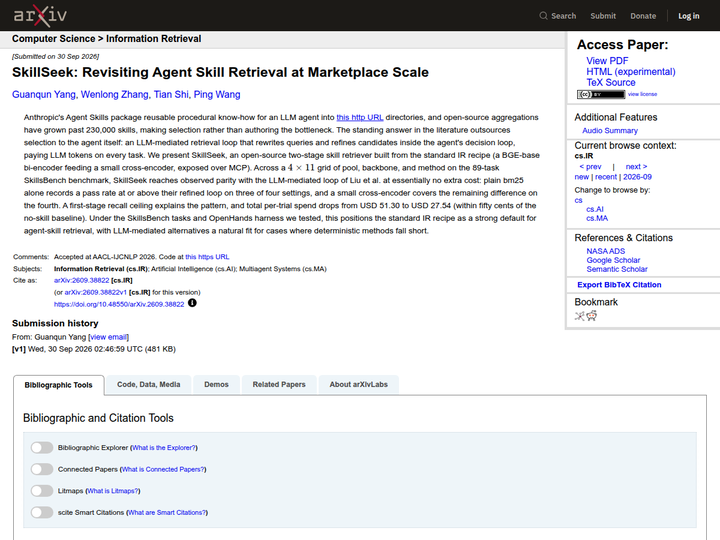Screen dimensions: 720x540
Task: Open author Wenlong Zhang link
Action: click(115, 94)
